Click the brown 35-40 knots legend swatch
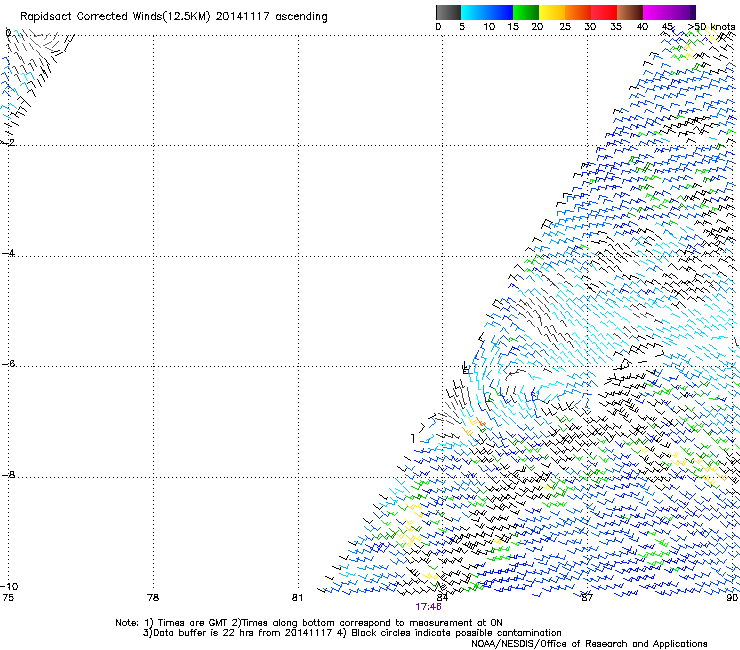 pos(630,12)
